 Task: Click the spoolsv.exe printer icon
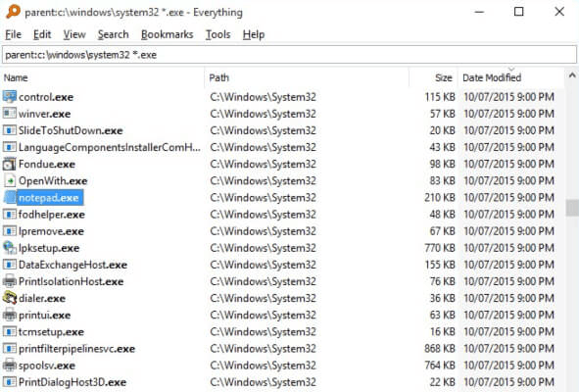(9, 366)
